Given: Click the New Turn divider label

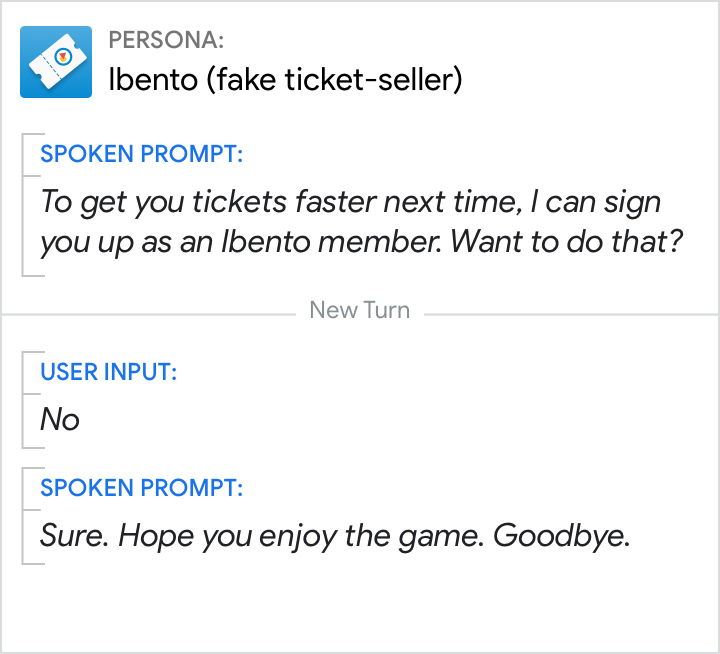Looking at the screenshot, I should point(359,310).
